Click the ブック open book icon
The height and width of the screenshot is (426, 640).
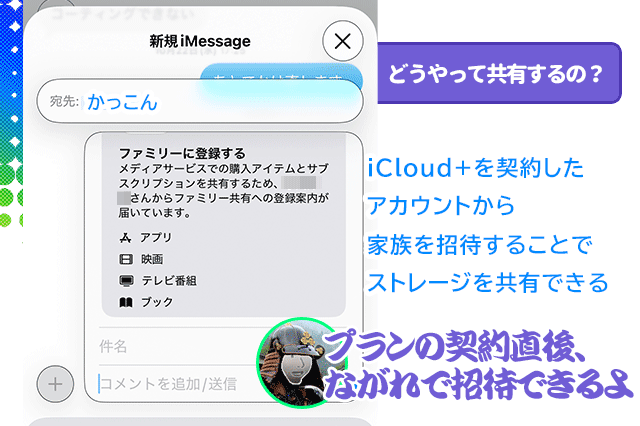click(126, 302)
